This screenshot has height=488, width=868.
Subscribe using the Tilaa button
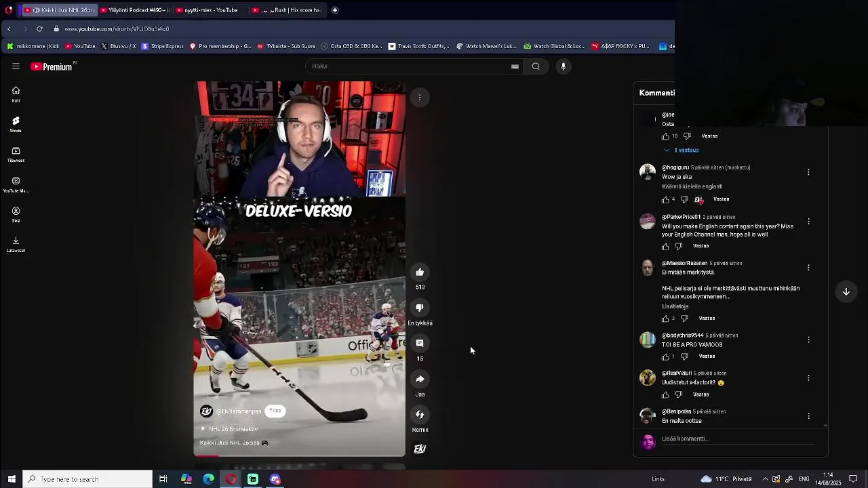click(x=275, y=411)
